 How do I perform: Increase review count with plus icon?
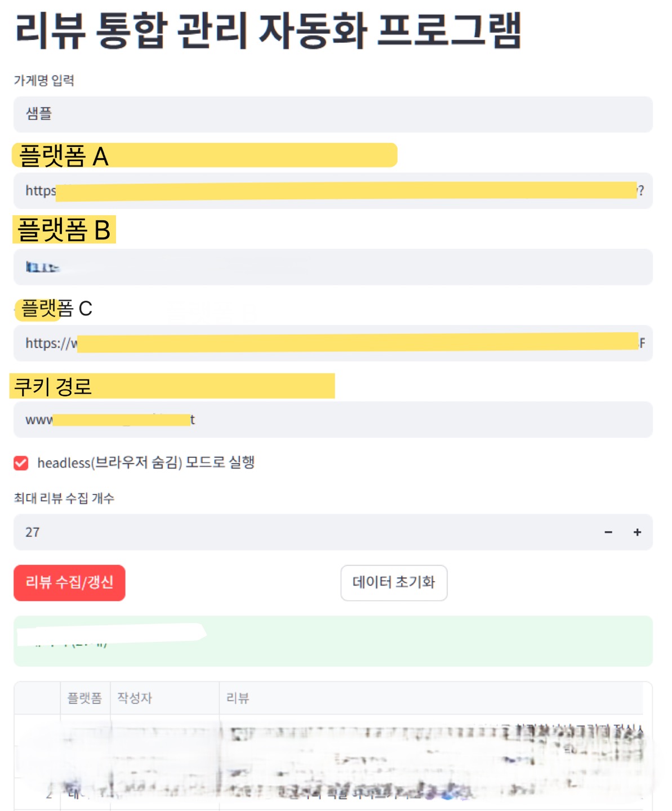point(637,532)
